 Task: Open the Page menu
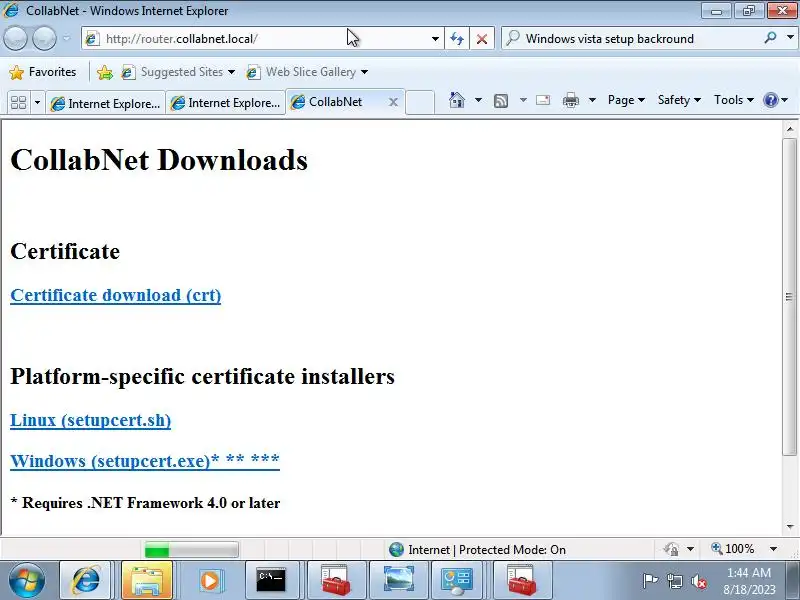point(626,100)
